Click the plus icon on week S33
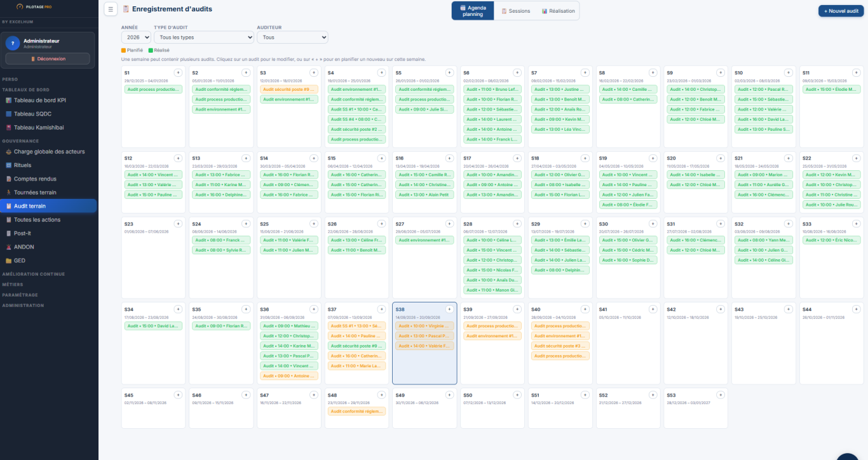The image size is (868, 460). pos(857,224)
